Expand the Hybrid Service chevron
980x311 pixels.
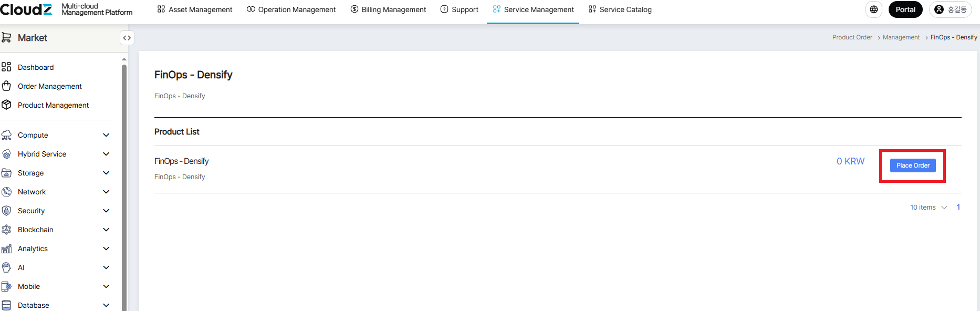click(106, 154)
